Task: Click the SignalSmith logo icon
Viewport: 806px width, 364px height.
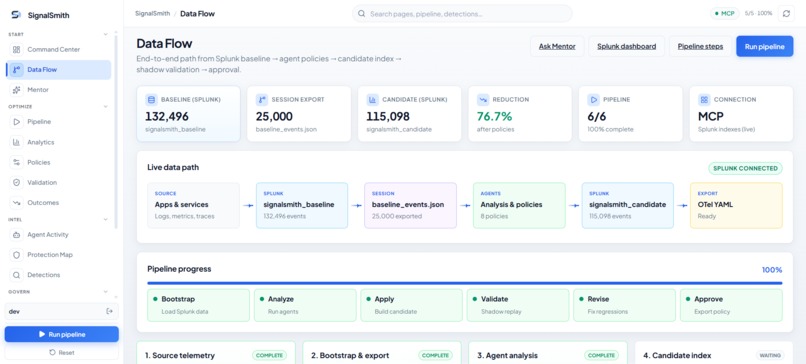Action: tap(16, 15)
